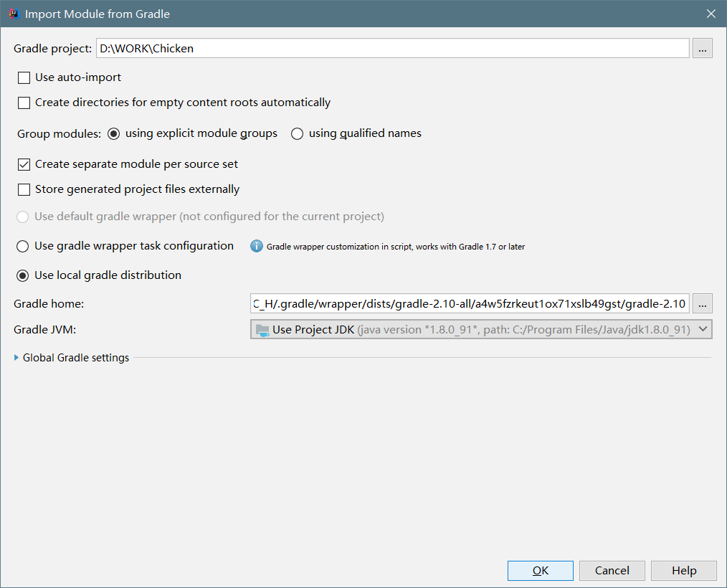
Task: Click the Gradle home path field
Action: tap(470, 303)
